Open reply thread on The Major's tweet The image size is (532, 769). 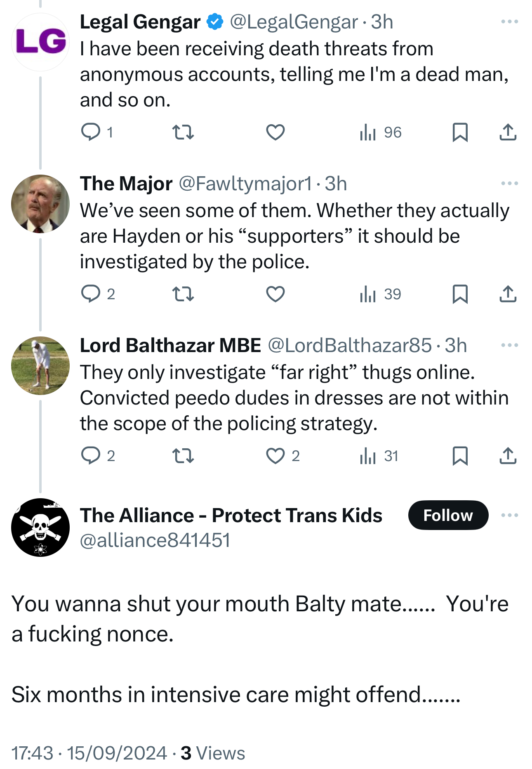pos(91,294)
